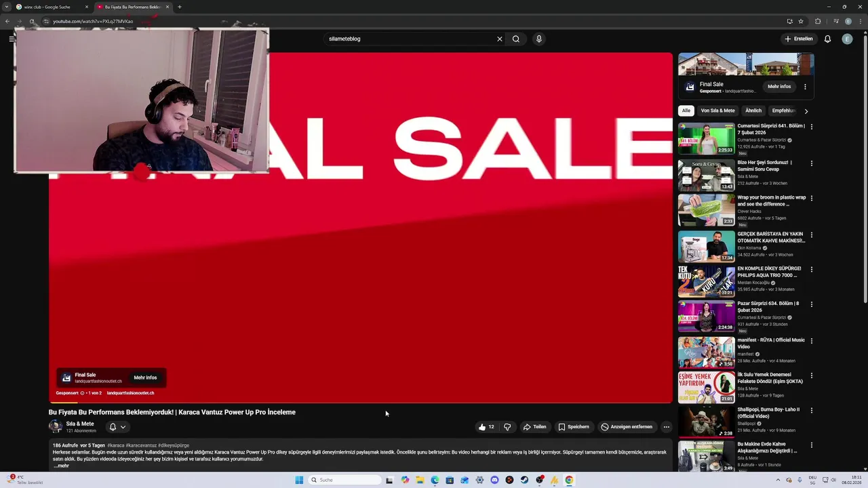Open Chrome extensions puzzle icon
This screenshot has width=868, height=488.
pyautogui.click(x=818, y=21)
